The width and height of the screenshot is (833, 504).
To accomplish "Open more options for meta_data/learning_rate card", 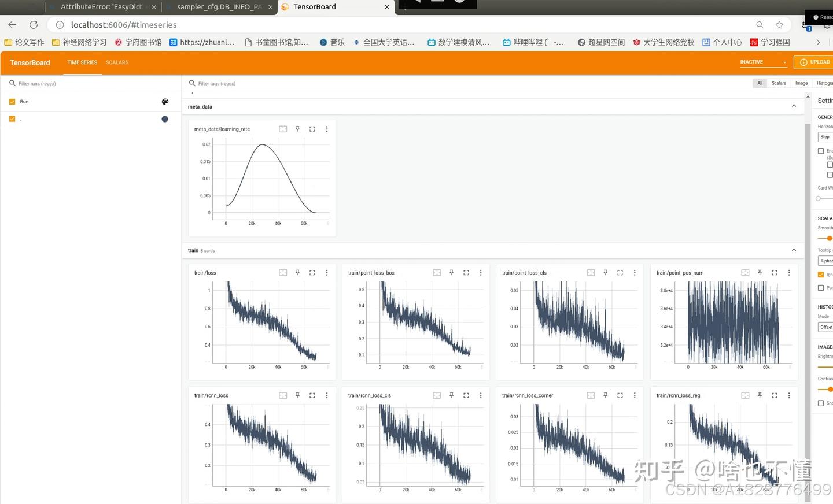I will point(327,129).
